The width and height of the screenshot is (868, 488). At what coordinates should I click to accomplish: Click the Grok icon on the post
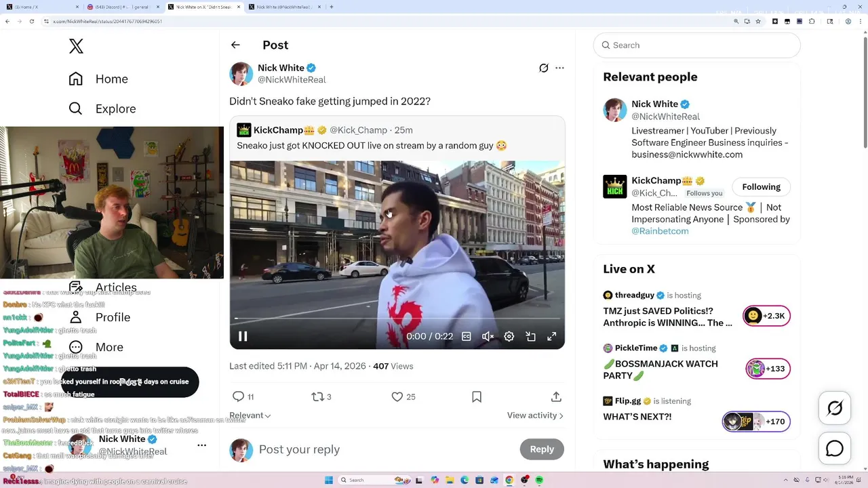[544, 68]
